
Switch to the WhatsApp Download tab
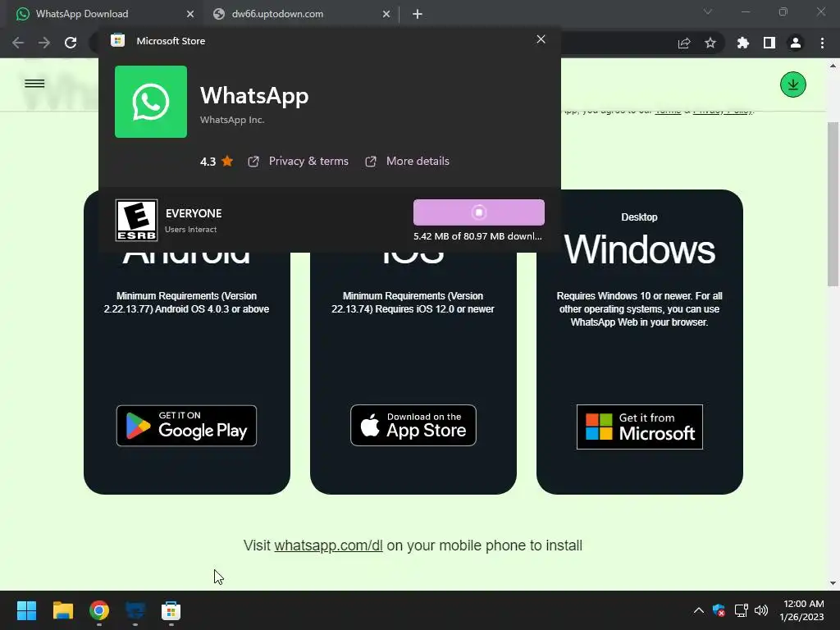coord(102,14)
